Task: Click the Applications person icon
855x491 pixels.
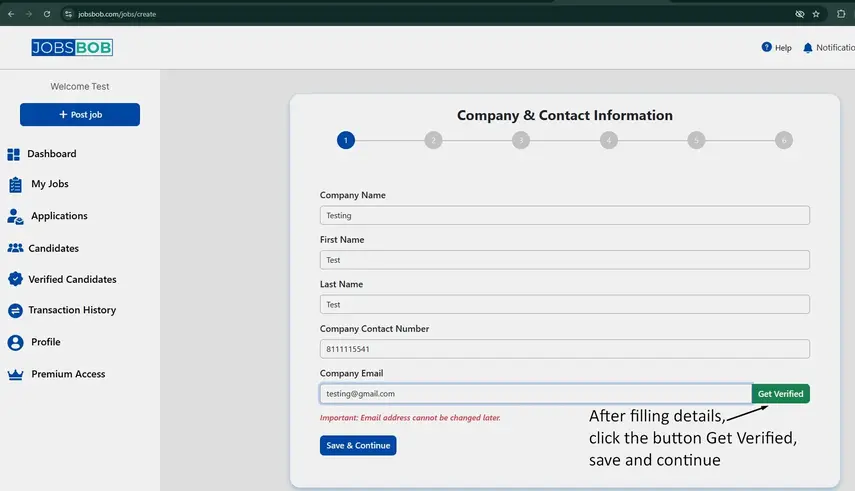Action: (15, 217)
